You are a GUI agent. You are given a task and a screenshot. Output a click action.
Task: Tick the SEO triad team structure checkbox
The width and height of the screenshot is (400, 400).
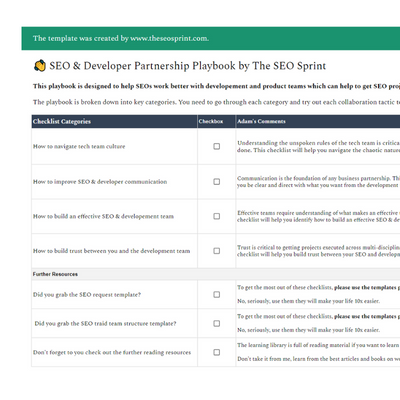tap(217, 323)
